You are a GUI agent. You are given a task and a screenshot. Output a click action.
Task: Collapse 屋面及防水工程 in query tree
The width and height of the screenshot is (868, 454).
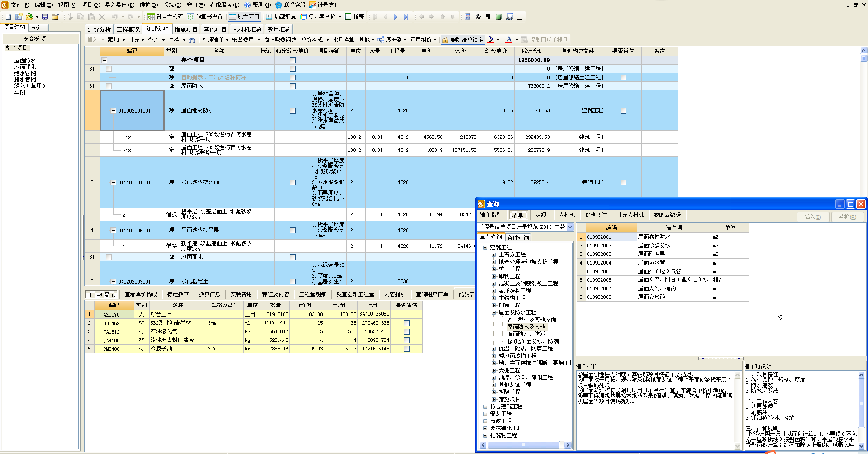(x=494, y=312)
